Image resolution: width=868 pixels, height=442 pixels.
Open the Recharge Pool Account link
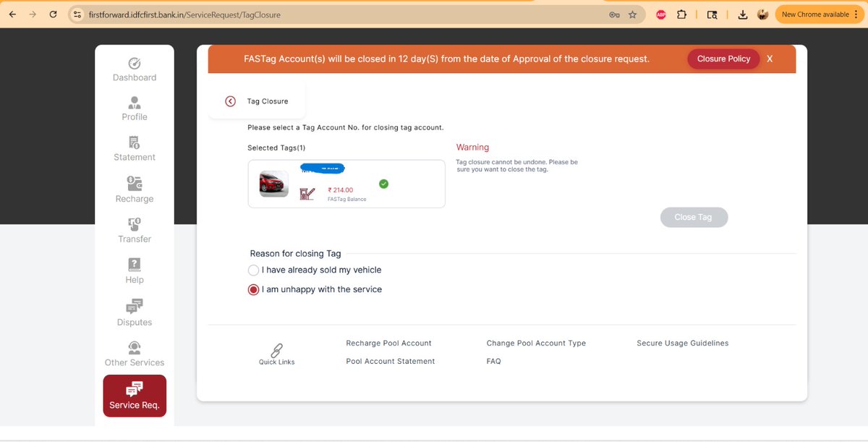pyautogui.click(x=388, y=343)
